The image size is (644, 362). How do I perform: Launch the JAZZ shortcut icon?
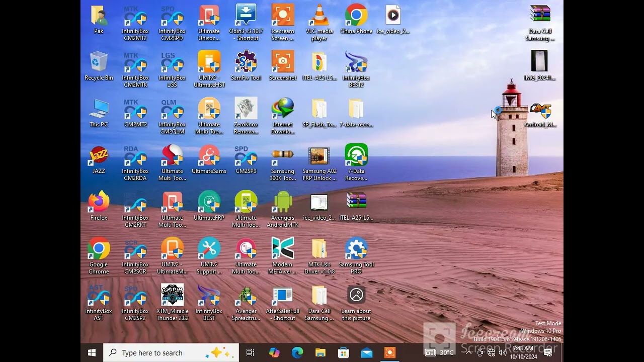pyautogui.click(x=99, y=156)
